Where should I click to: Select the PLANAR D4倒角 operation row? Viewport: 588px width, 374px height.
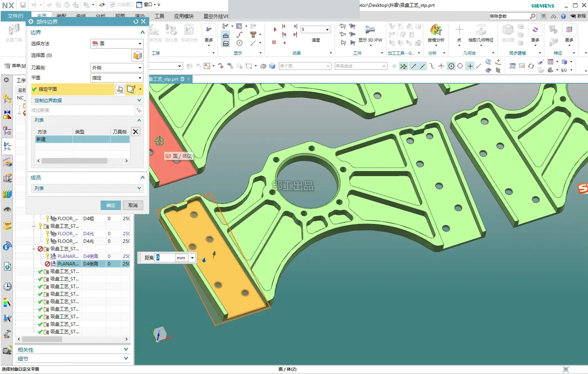click(68, 264)
